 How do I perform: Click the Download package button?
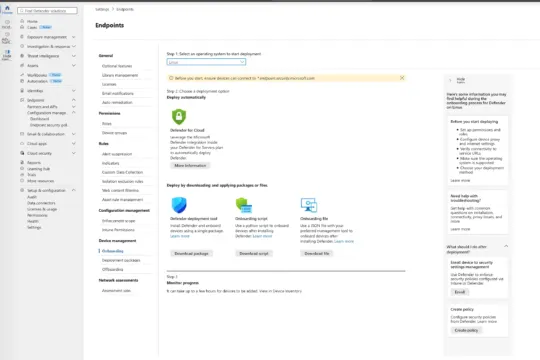pyautogui.click(x=191, y=254)
